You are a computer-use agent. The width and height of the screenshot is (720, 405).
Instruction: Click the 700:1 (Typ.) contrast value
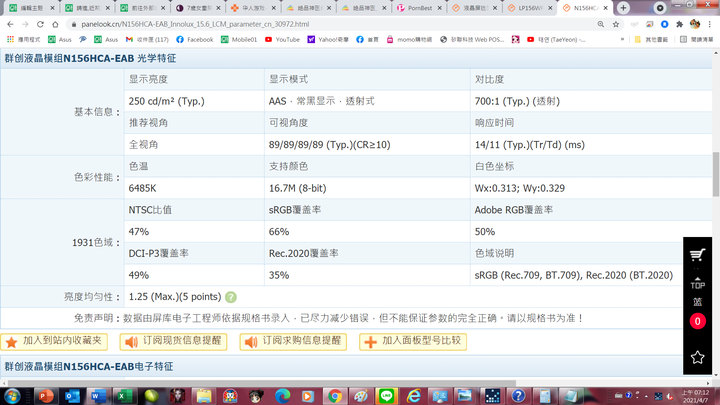click(517, 101)
